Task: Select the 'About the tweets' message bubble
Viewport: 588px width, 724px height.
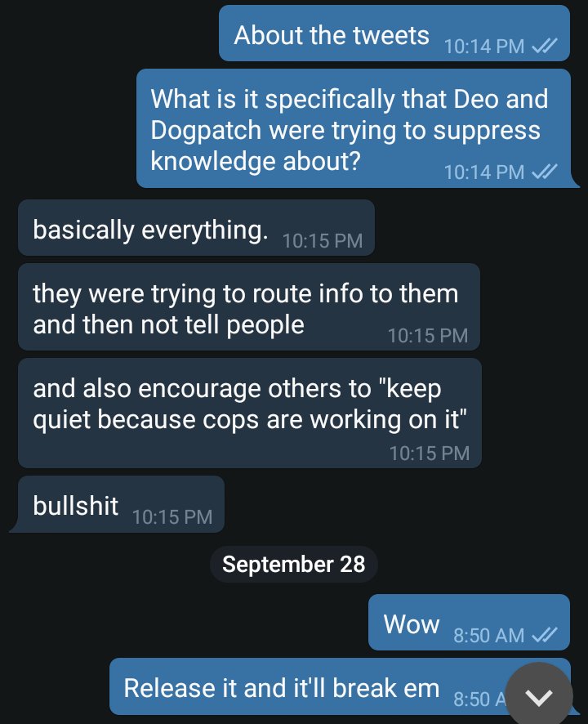Action: click(394, 34)
